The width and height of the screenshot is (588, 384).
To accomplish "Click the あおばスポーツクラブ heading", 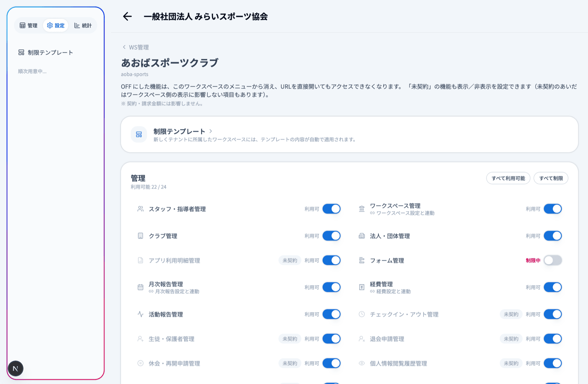I will coord(170,63).
